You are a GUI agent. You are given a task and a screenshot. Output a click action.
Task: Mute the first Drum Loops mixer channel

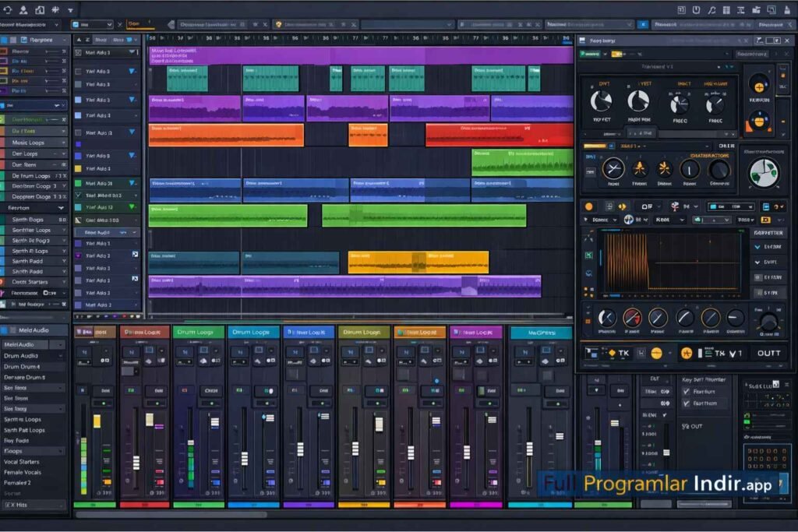point(131,351)
